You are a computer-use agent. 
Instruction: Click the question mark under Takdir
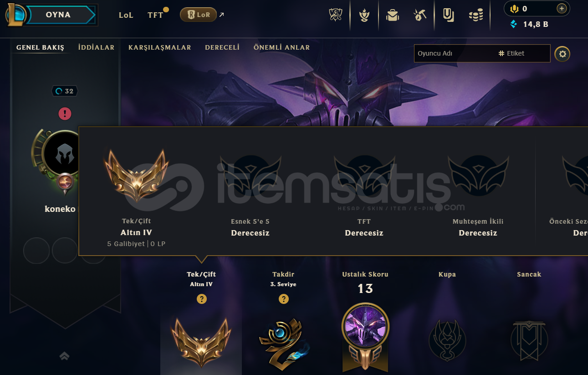[284, 299]
